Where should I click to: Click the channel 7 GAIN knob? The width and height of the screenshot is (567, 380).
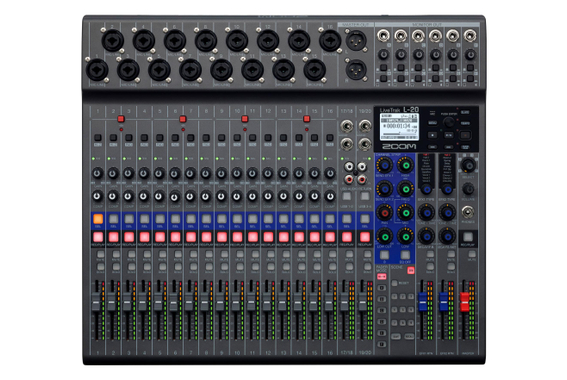(190, 173)
